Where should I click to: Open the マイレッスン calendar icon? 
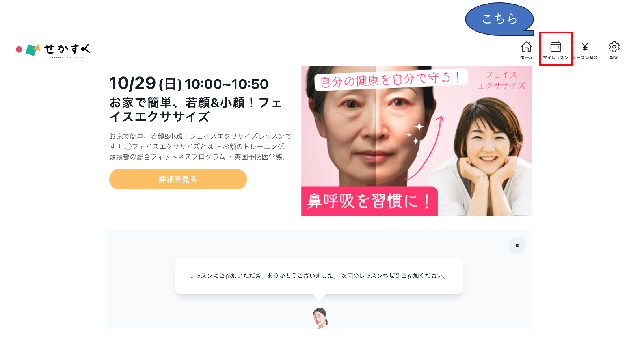point(556,50)
